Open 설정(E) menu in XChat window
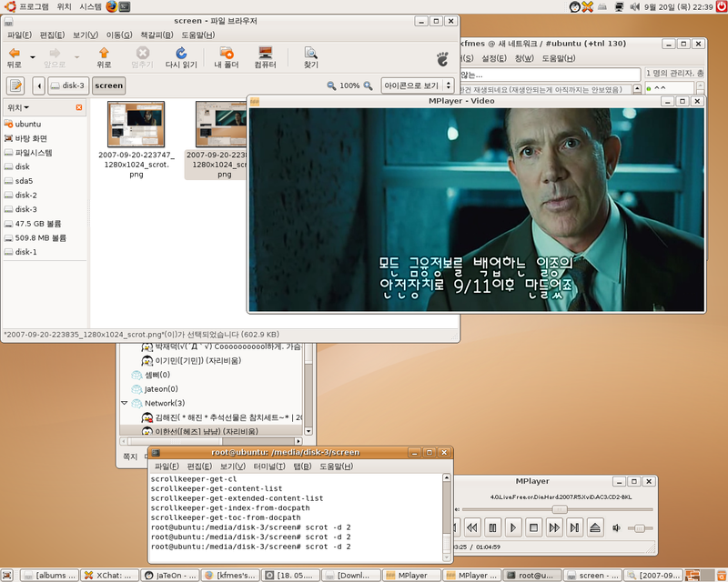728x582 pixels. point(494,58)
